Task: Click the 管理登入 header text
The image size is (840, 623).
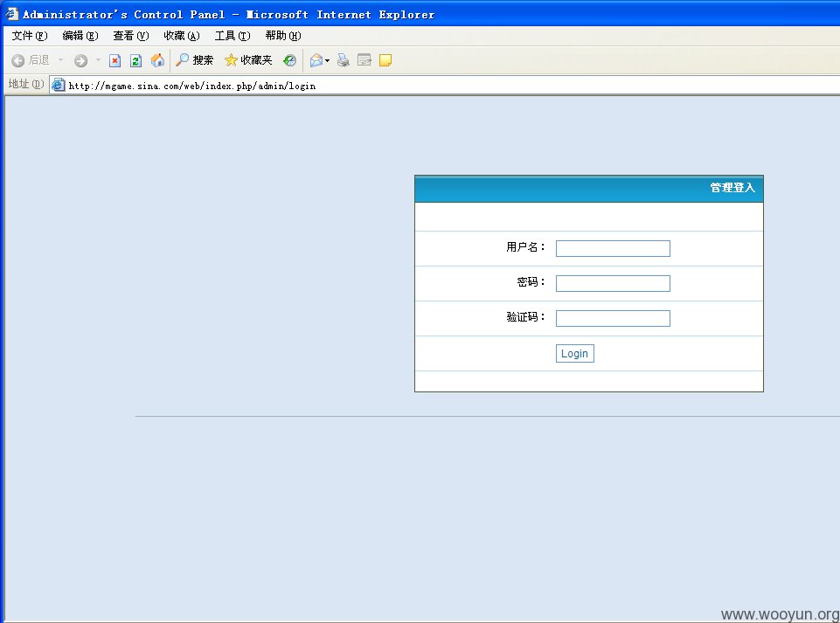Action: pos(732,188)
